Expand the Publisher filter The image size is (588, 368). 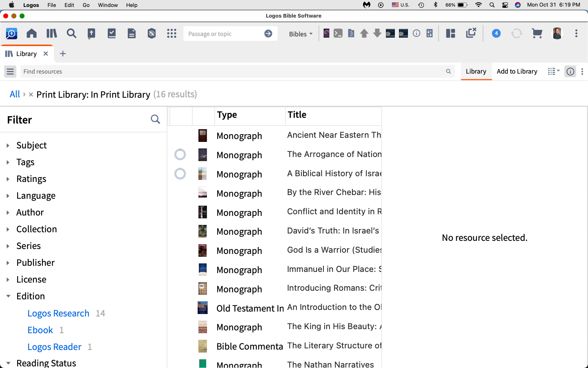8,263
